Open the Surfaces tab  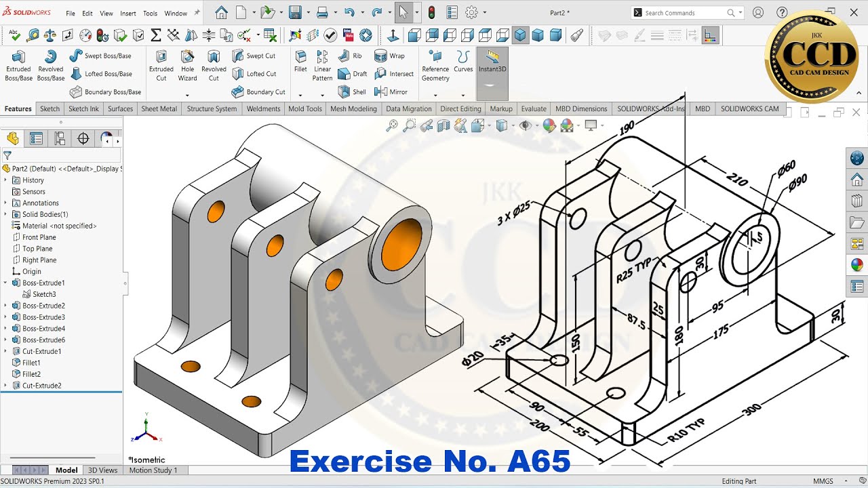coord(121,108)
